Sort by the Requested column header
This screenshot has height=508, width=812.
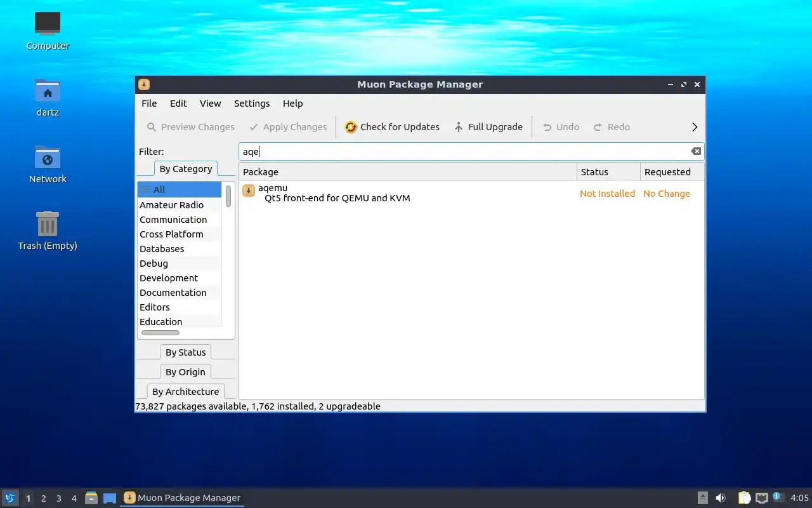[x=672, y=172]
